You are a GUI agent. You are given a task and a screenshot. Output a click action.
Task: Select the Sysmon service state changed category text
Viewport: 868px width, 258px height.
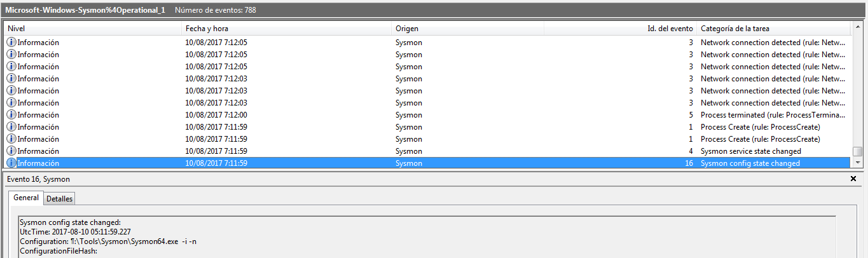click(750, 151)
